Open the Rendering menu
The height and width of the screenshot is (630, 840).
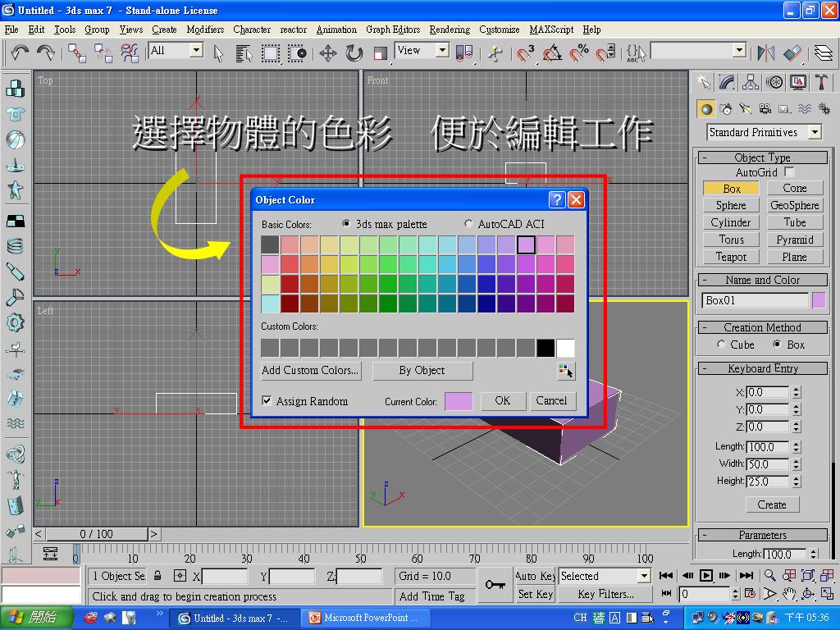click(x=450, y=30)
